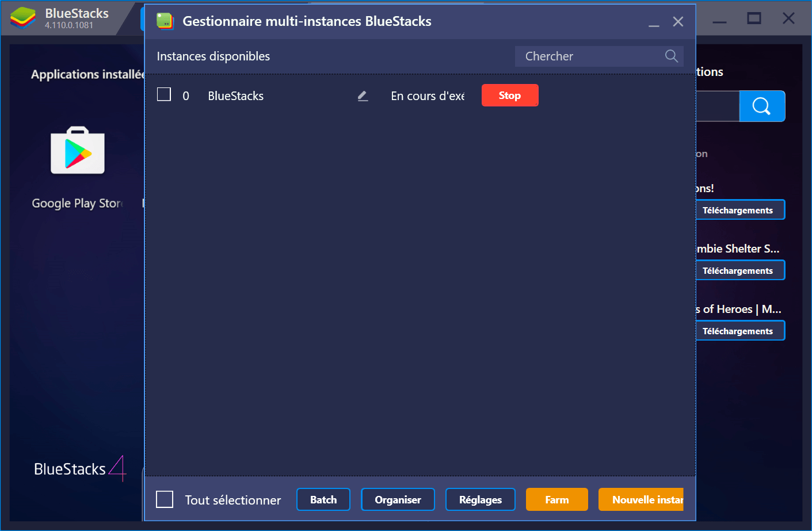
Task: Click the Tout sélectionner label
Action: (233, 500)
